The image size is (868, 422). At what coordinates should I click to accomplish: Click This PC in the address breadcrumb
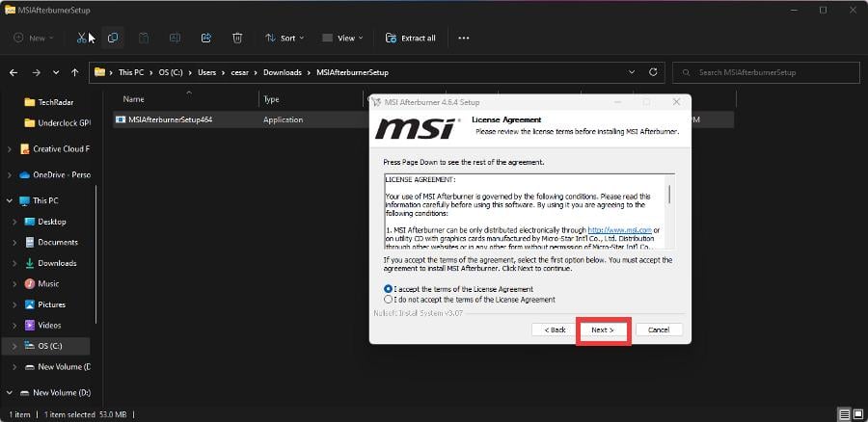click(131, 72)
